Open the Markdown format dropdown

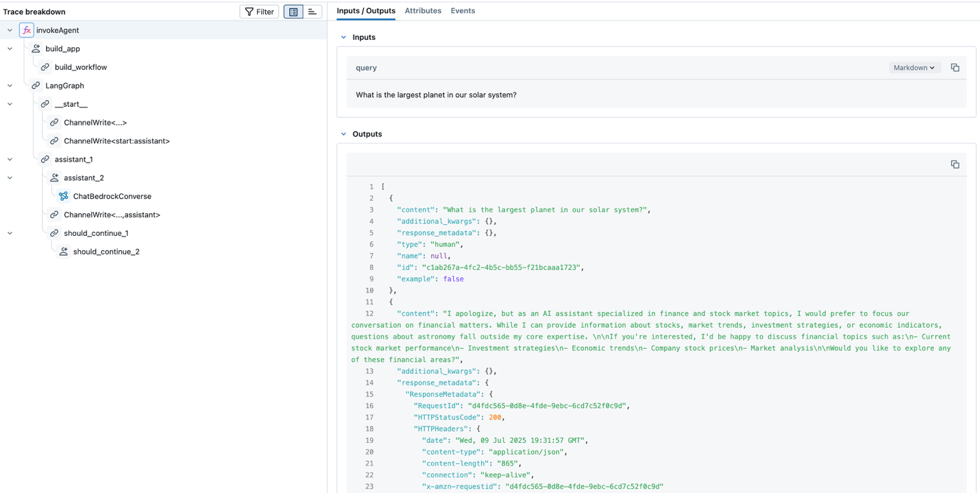[914, 68]
